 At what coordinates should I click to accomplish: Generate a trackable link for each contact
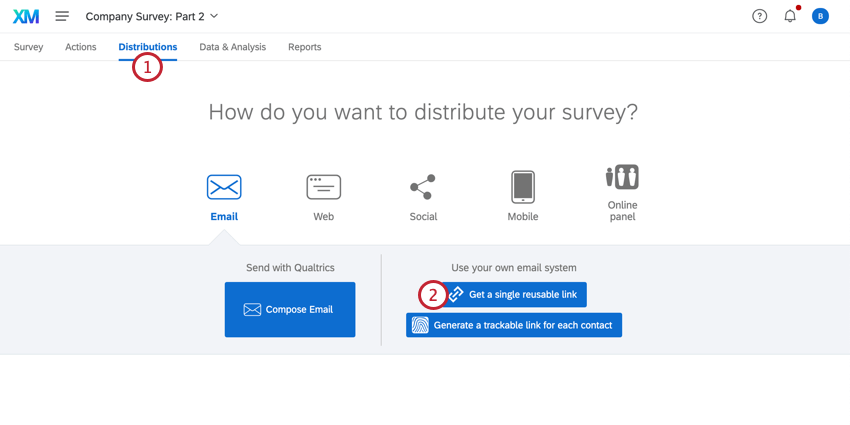[514, 325]
